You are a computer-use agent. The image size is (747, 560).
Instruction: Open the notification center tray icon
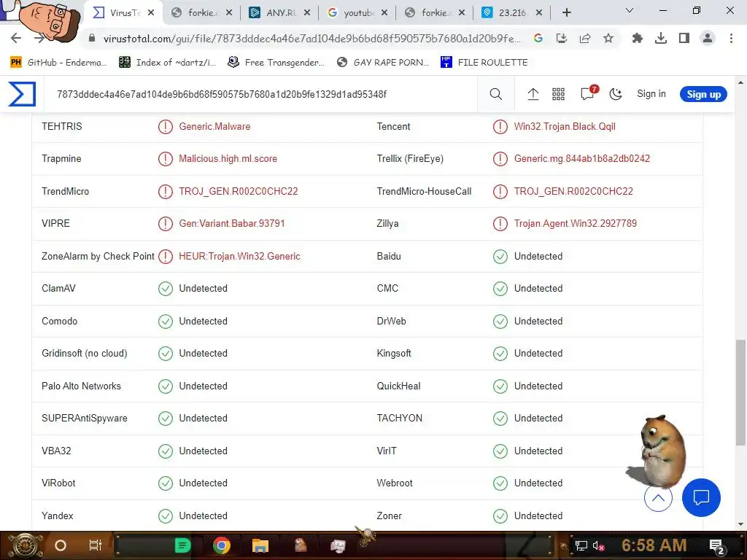click(718, 547)
